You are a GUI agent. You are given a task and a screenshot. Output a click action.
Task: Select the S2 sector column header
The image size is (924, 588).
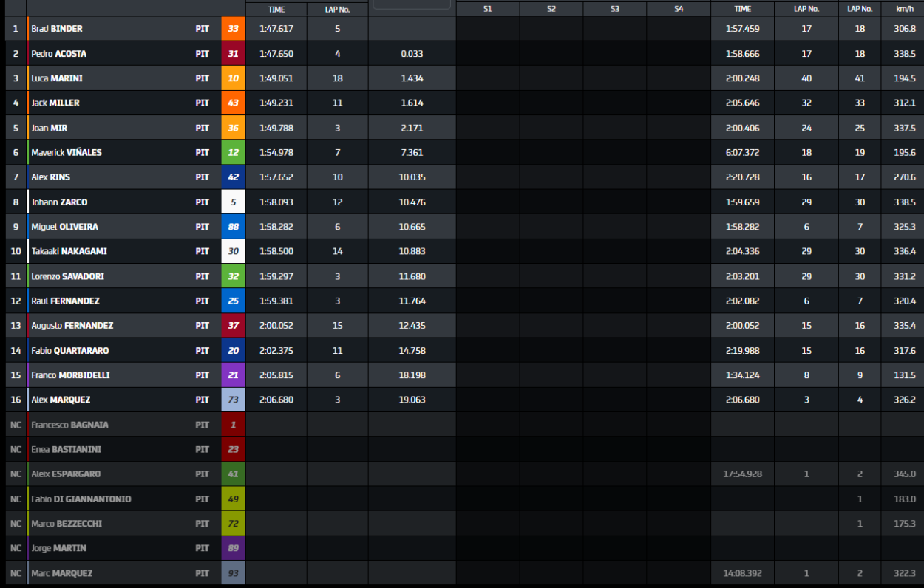[x=551, y=9]
